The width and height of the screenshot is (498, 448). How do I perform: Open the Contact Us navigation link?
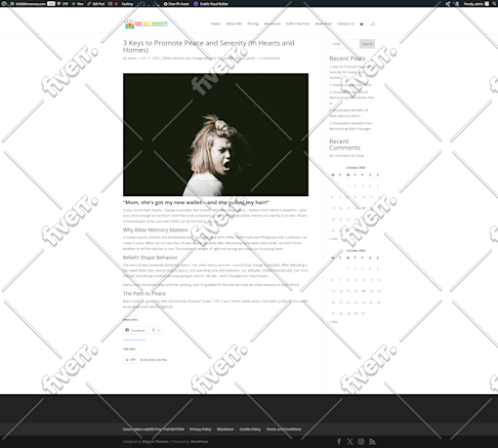click(x=346, y=23)
